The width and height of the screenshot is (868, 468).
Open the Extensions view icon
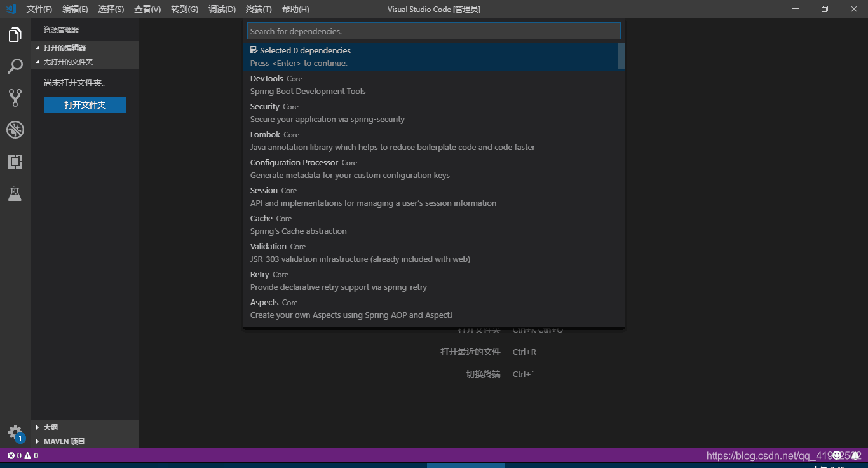[15, 162]
